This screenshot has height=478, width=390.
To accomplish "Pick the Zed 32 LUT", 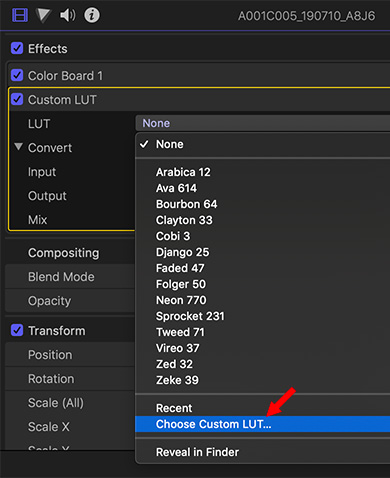I will (263, 364).
